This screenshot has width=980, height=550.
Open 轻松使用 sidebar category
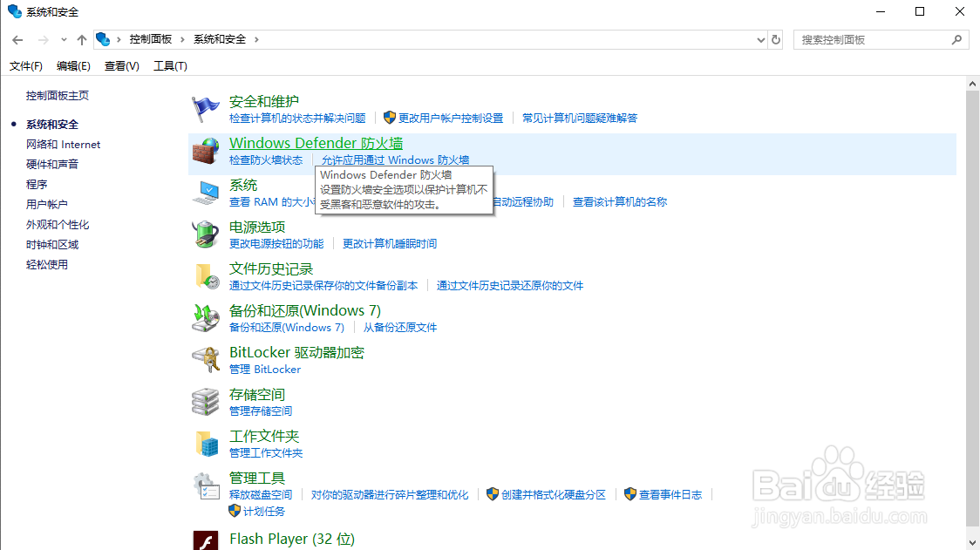click(47, 264)
